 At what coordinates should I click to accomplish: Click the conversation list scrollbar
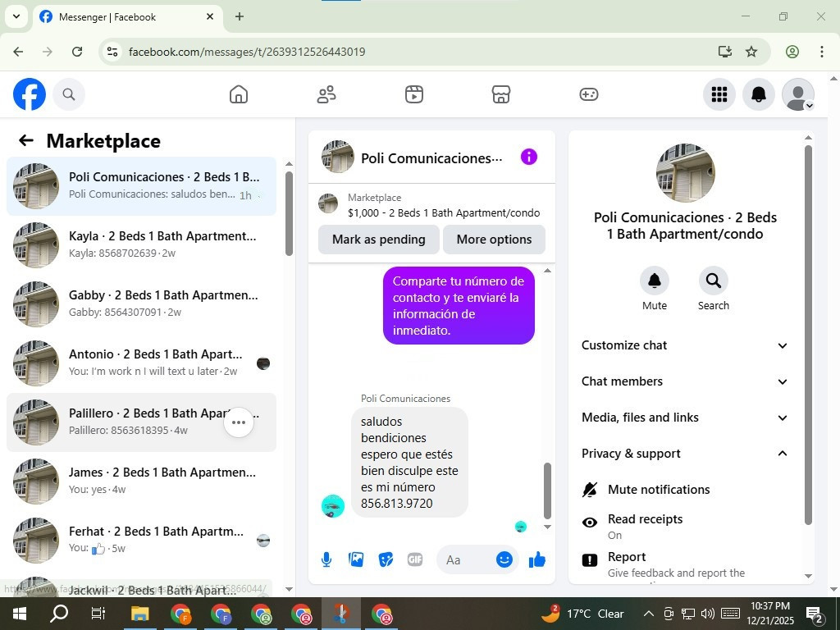[x=290, y=213]
